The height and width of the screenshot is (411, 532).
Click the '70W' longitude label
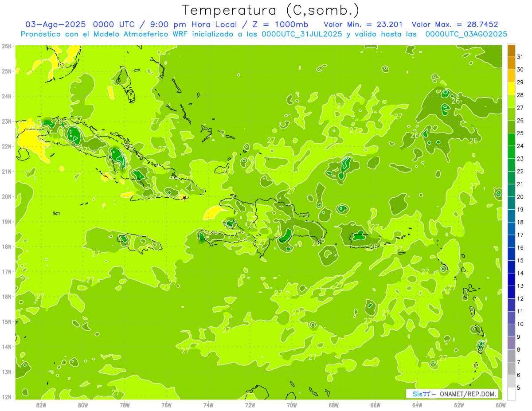[292, 405]
